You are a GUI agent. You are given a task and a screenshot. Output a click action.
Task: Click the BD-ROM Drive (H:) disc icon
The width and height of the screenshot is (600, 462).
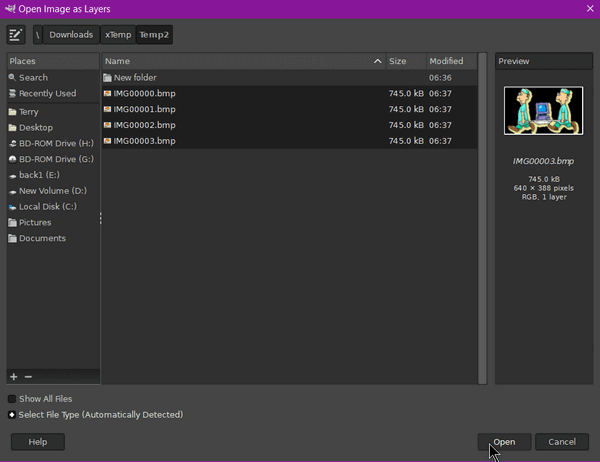(x=12, y=144)
